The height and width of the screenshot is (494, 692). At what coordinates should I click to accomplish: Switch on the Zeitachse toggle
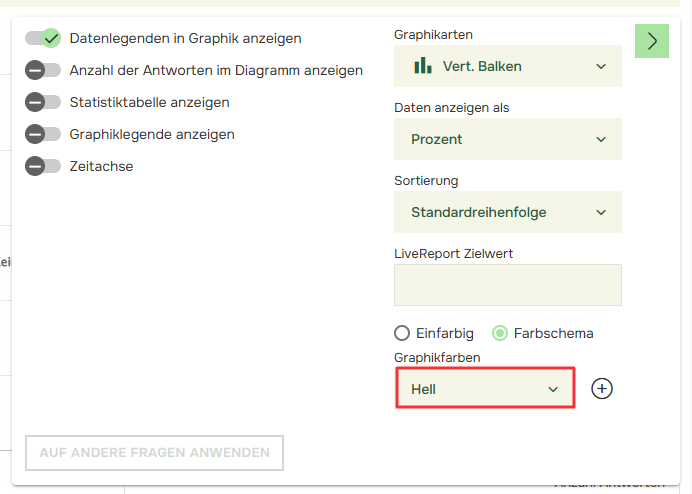pos(43,166)
